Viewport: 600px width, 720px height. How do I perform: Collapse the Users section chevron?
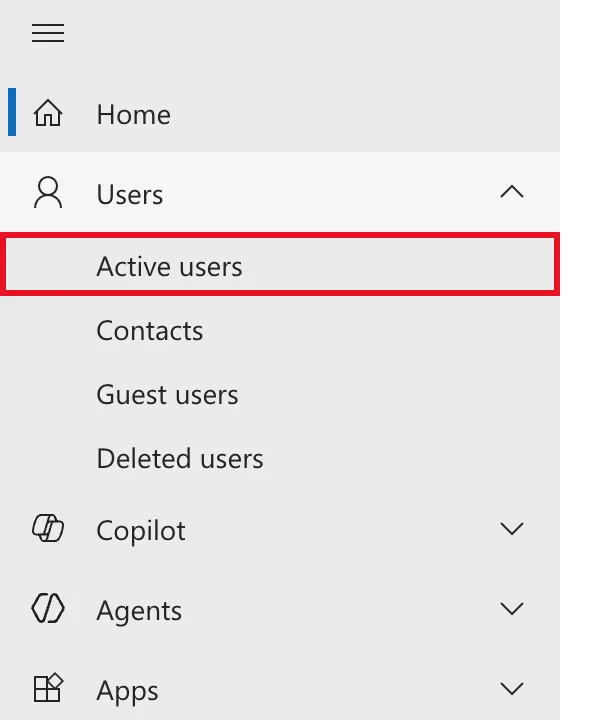tap(511, 191)
